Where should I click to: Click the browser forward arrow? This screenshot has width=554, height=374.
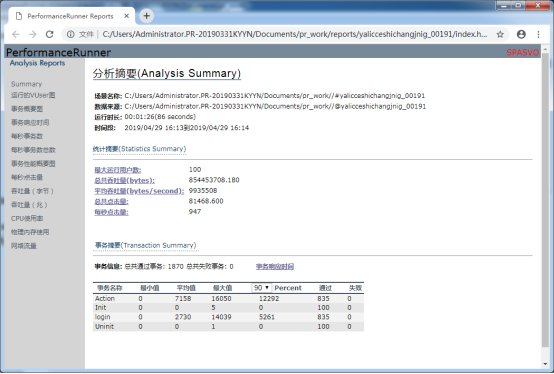[33, 34]
